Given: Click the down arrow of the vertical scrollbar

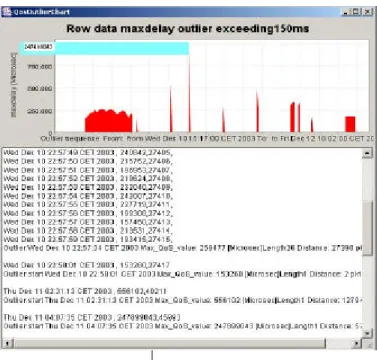Looking at the screenshot, I should [367, 333].
